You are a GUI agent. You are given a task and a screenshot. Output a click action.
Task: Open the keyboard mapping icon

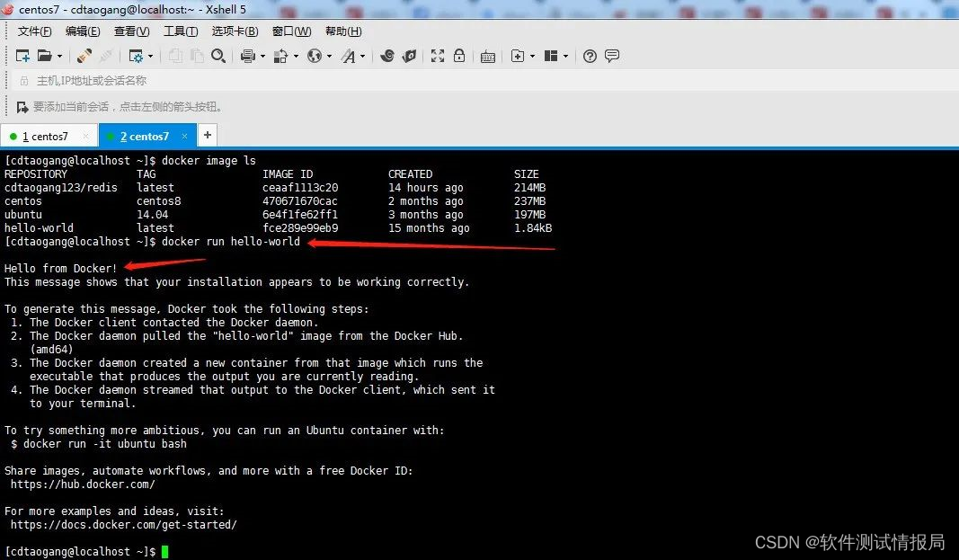click(488, 57)
